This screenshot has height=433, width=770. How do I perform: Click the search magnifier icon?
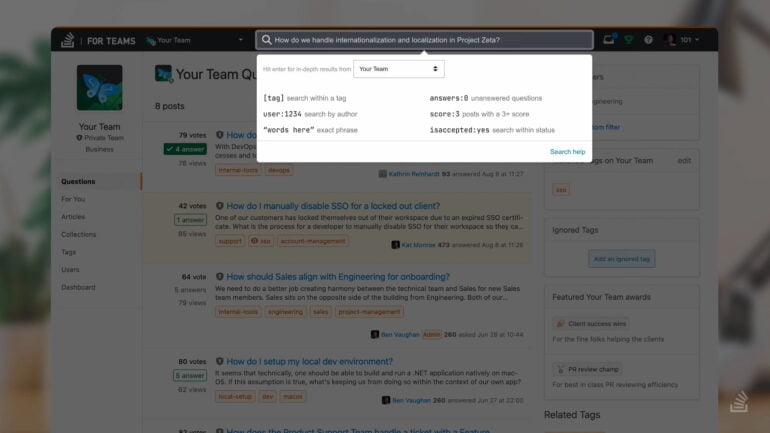coord(266,40)
